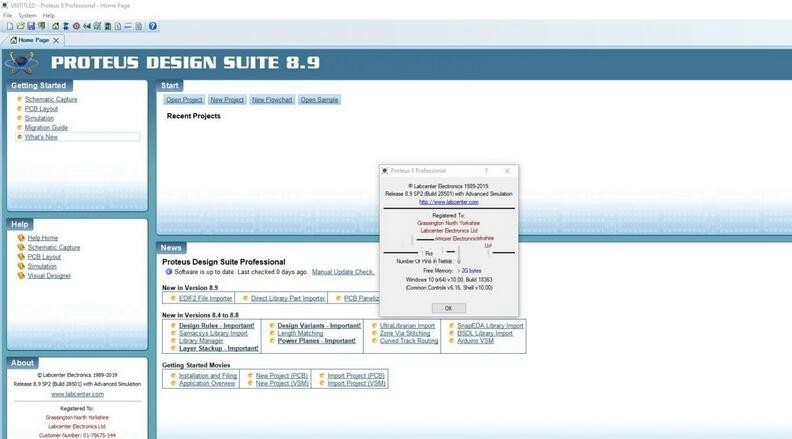The image size is (792, 439).
Task: Open the Library Manager link
Action: pyautogui.click(x=201, y=341)
